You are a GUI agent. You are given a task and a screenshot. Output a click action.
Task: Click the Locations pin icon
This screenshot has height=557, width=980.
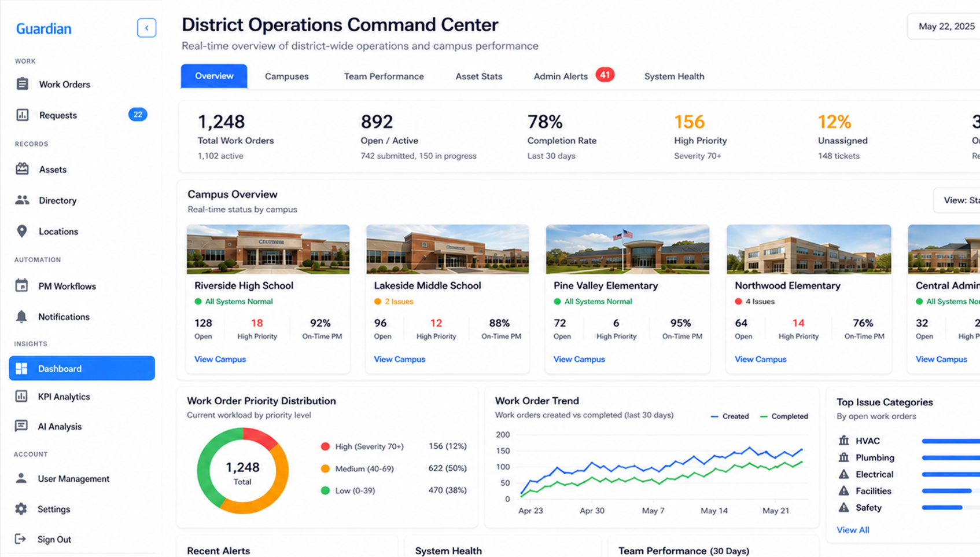coord(22,231)
